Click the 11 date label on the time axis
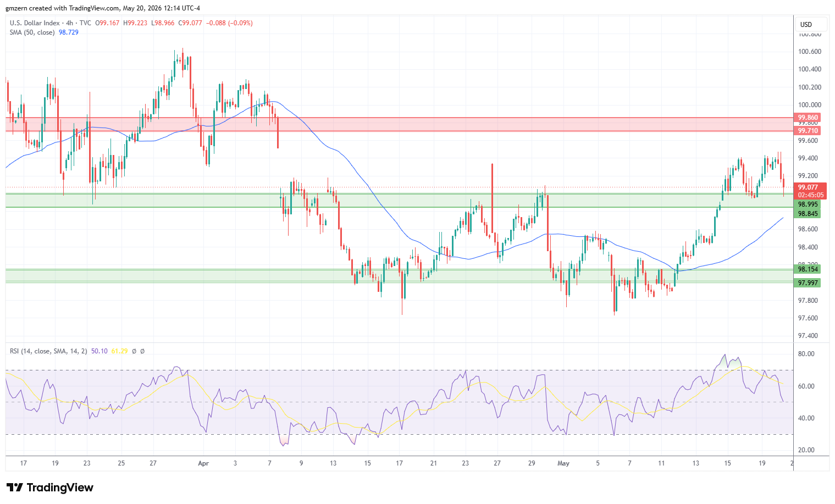This screenshot has width=835, height=504. tap(662, 463)
